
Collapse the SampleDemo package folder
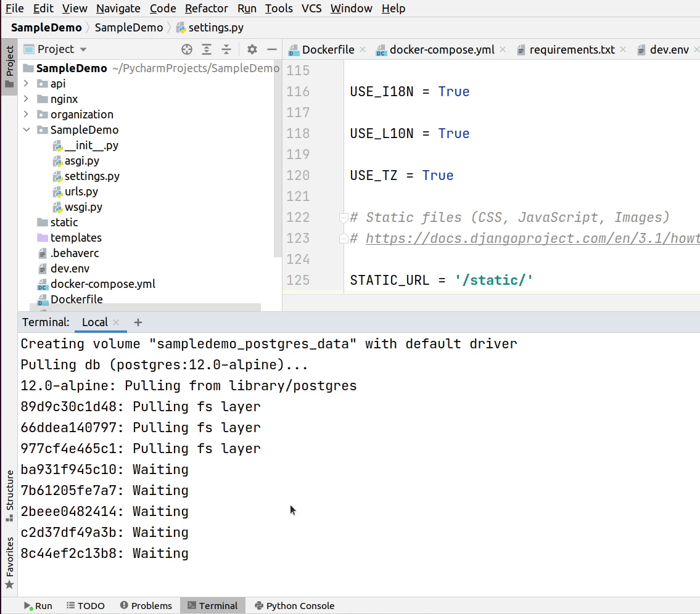(26, 130)
